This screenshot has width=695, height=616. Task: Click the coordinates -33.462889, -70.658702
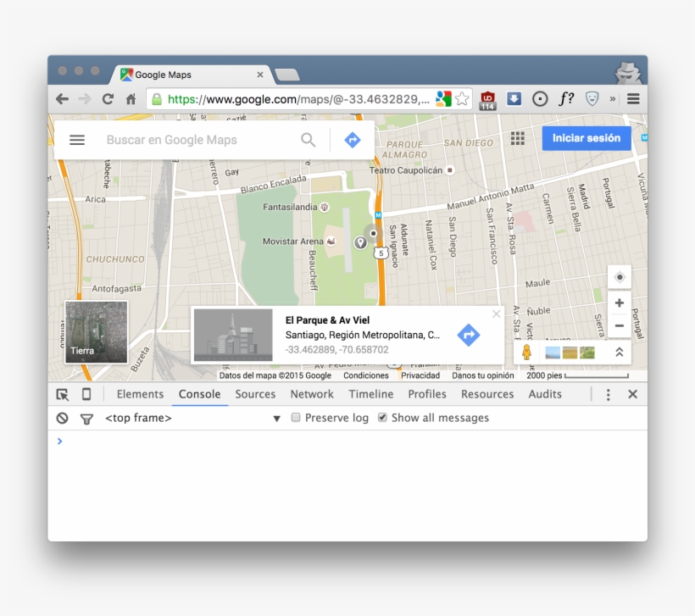pos(336,350)
